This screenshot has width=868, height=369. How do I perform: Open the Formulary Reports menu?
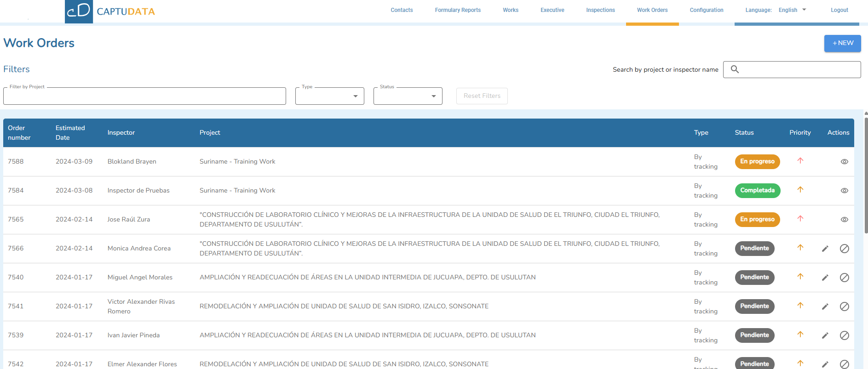[x=457, y=10]
